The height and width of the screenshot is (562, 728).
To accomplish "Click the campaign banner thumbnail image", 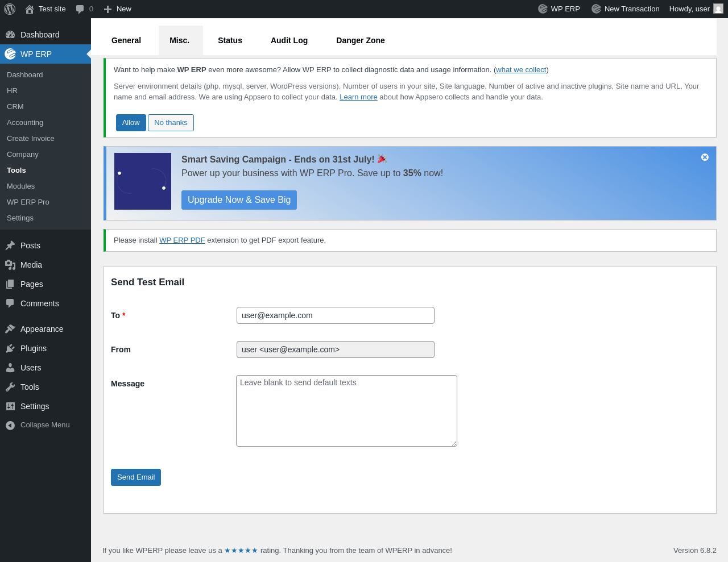I will [143, 181].
